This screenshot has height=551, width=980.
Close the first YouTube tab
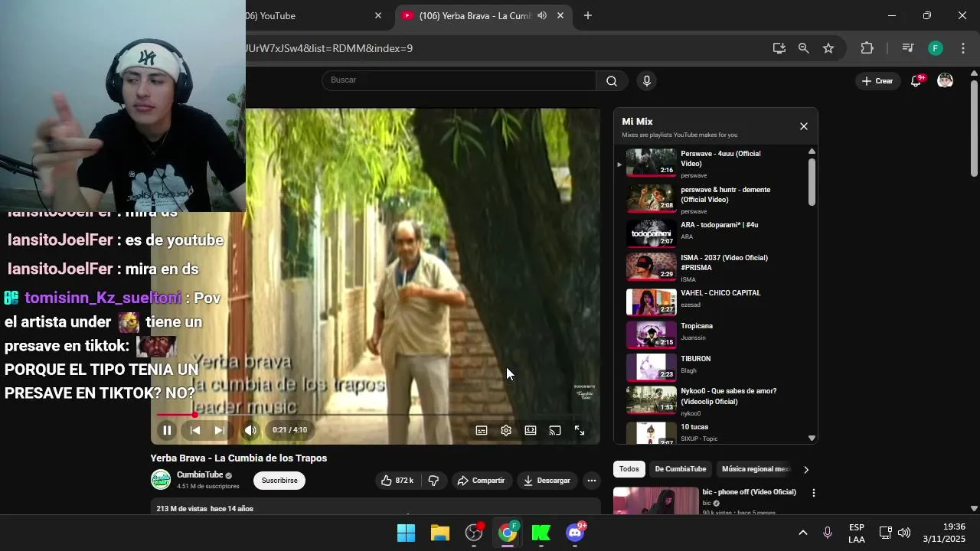378,15
